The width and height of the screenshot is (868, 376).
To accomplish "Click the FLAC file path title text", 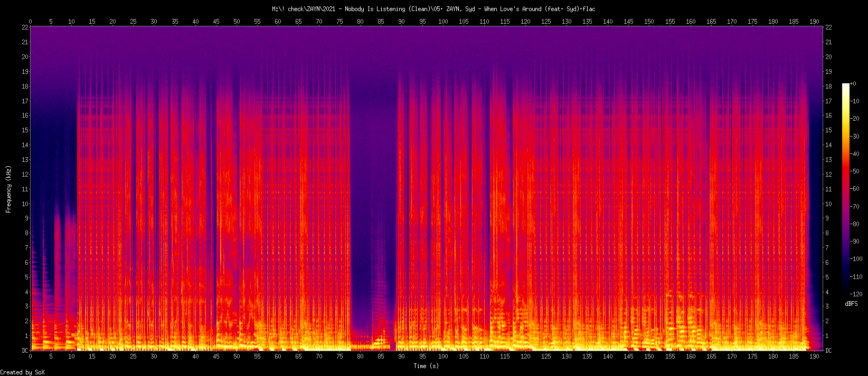I will [x=433, y=9].
